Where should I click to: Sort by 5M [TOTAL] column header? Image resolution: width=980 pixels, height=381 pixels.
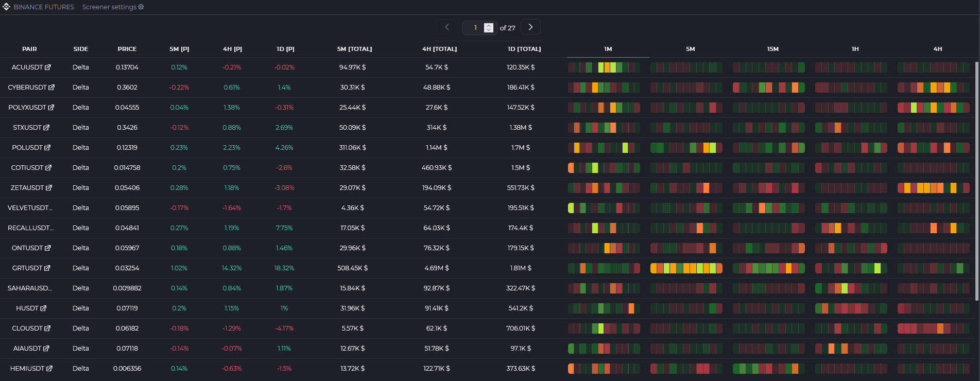[354, 49]
